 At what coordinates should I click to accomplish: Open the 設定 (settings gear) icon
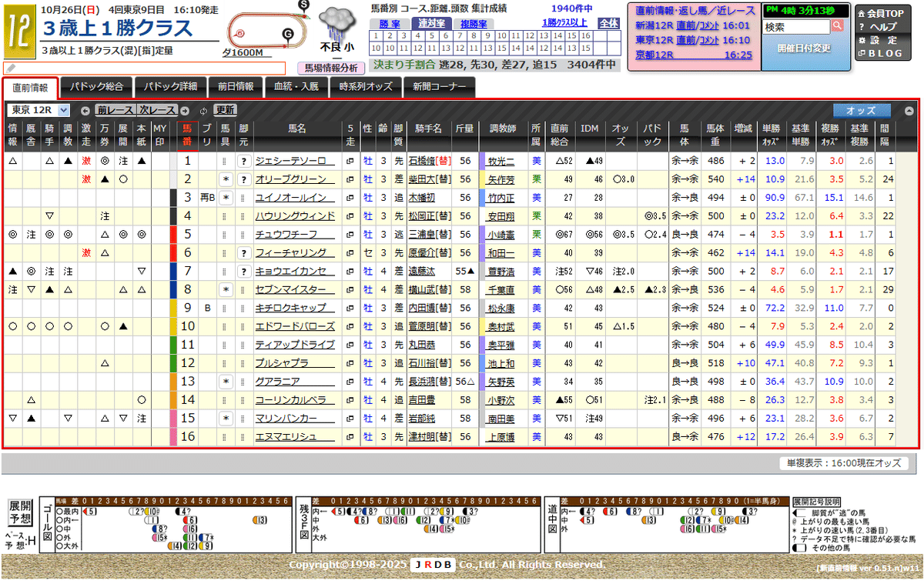pos(861,38)
